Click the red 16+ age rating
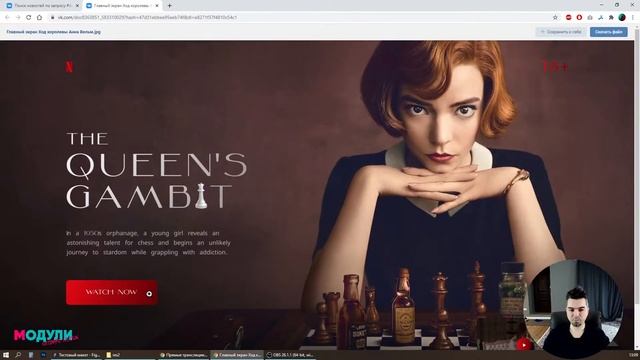This screenshot has width=640, height=360. [555, 67]
